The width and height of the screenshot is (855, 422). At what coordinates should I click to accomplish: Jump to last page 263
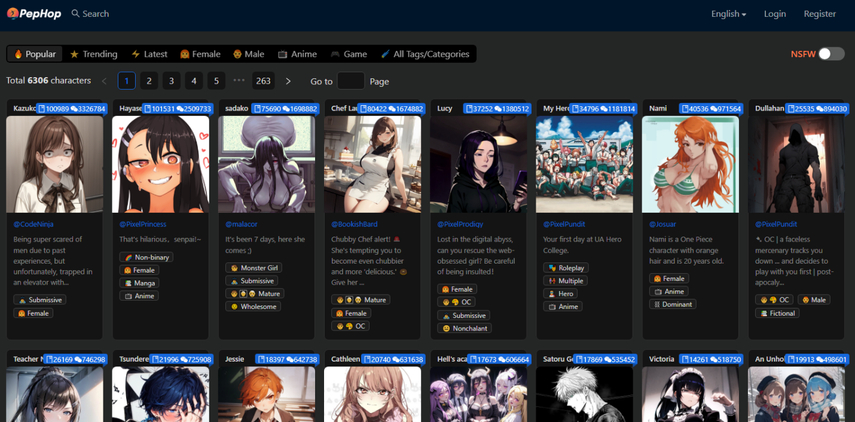tap(263, 81)
